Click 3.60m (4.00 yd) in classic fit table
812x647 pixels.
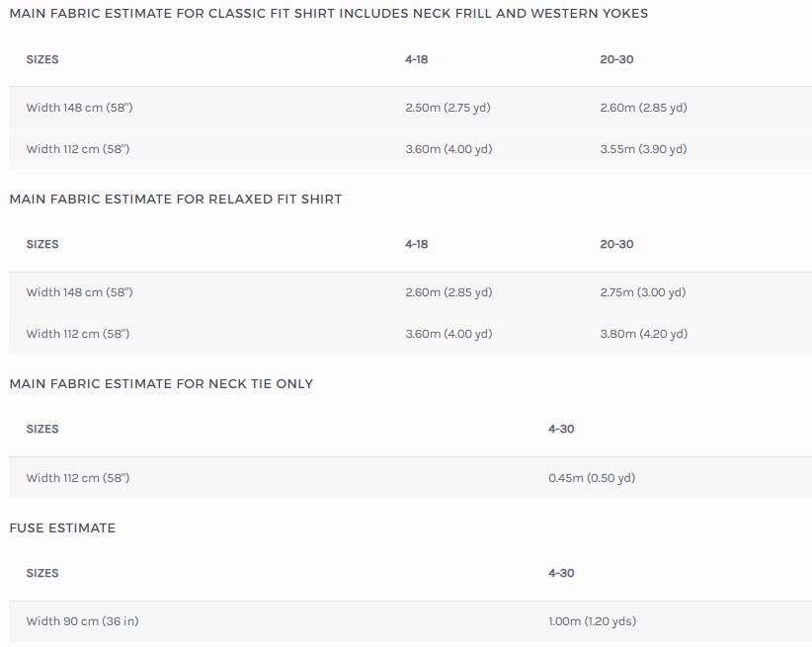[x=447, y=149]
